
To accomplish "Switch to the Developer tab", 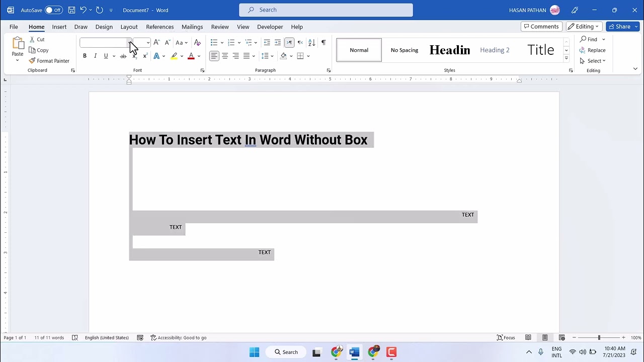I will (x=270, y=27).
